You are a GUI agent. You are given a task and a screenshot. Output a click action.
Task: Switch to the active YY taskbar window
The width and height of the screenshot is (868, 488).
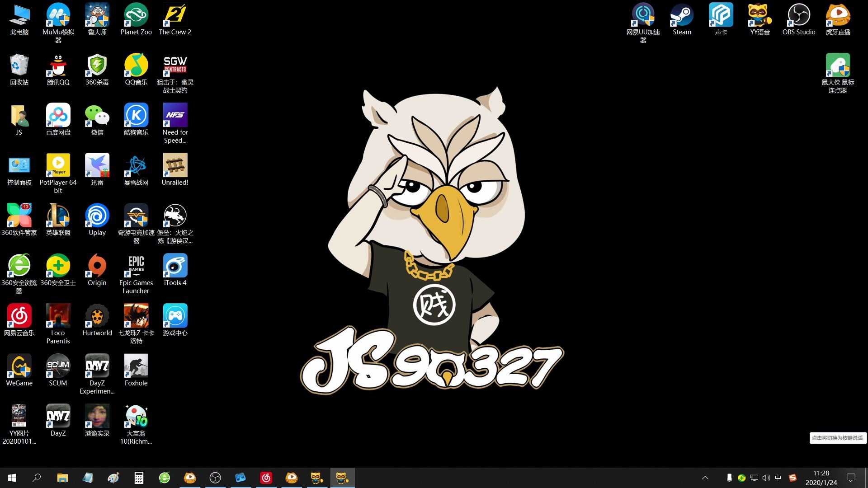coord(342,478)
